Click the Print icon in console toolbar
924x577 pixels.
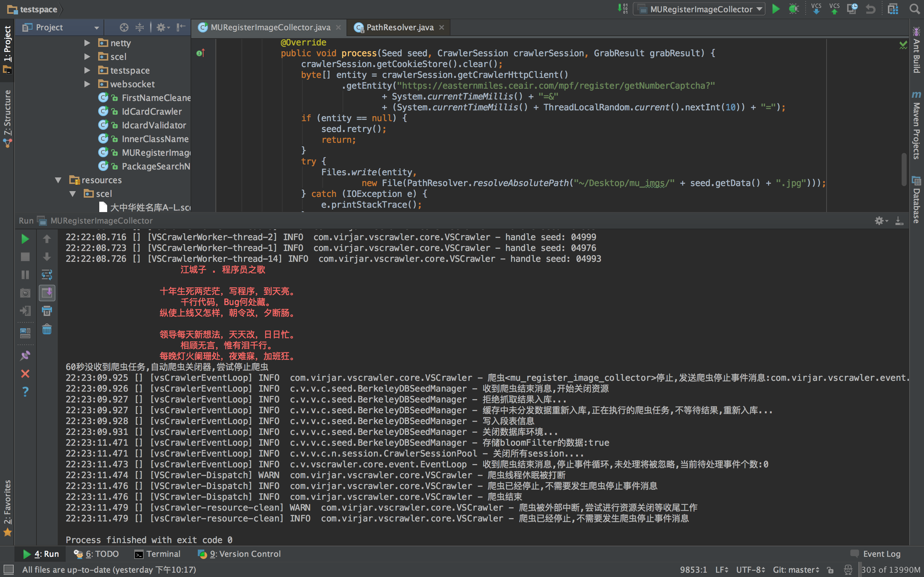(x=47, y=311)
